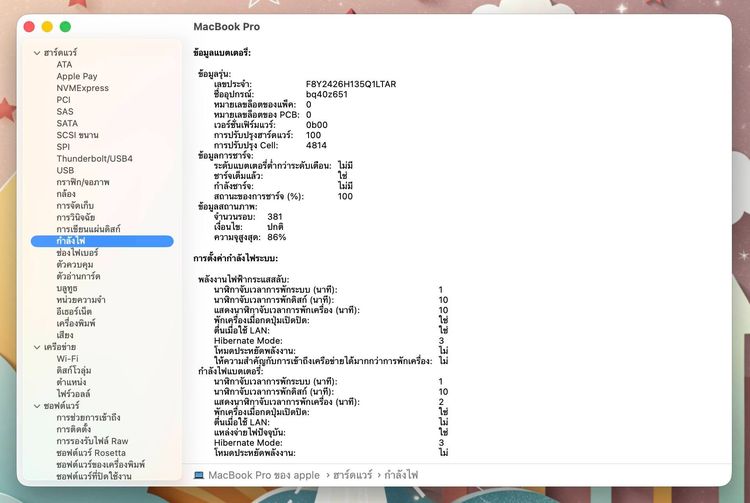Viewport: 750px width, 503px height.
Task: Click the green zoom window button
Action: [x=66, y=27]
